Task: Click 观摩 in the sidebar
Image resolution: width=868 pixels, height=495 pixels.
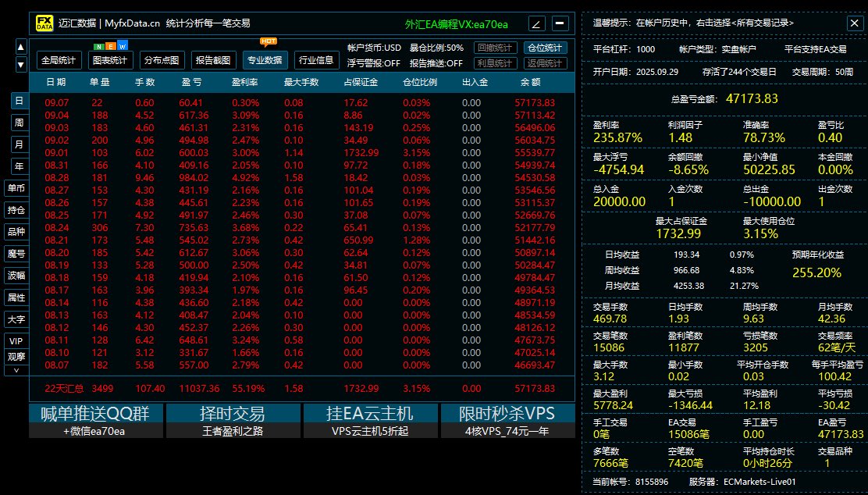Action: (16, 357)
